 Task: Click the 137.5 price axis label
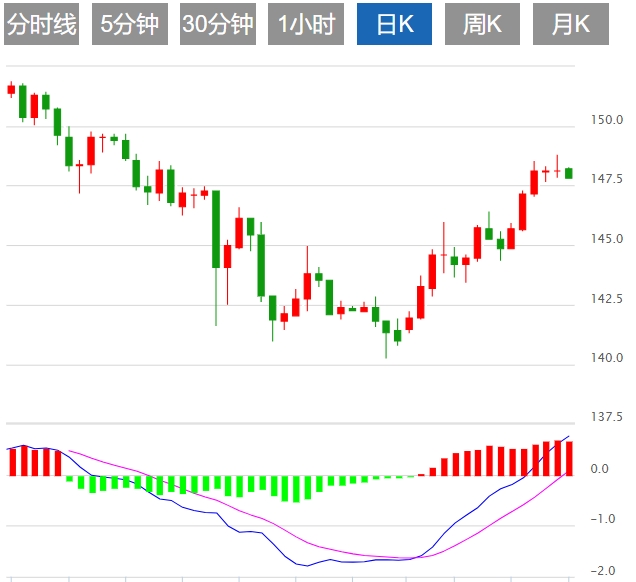(607, 416)
